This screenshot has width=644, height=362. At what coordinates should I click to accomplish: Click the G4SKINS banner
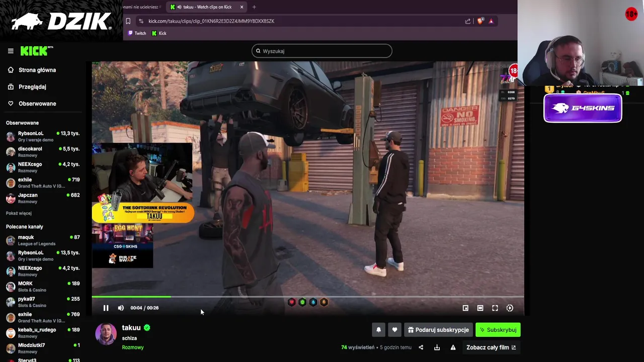click(x=583, y=108)
